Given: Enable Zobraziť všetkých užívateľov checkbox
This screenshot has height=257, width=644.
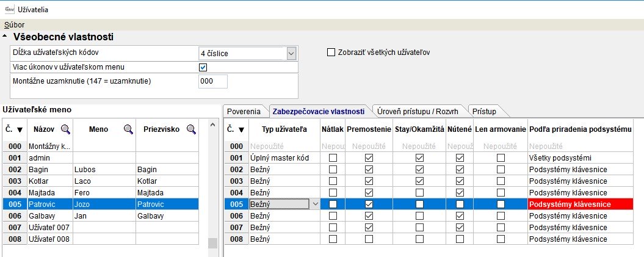Looking at the screenshot, I should 331,52.
